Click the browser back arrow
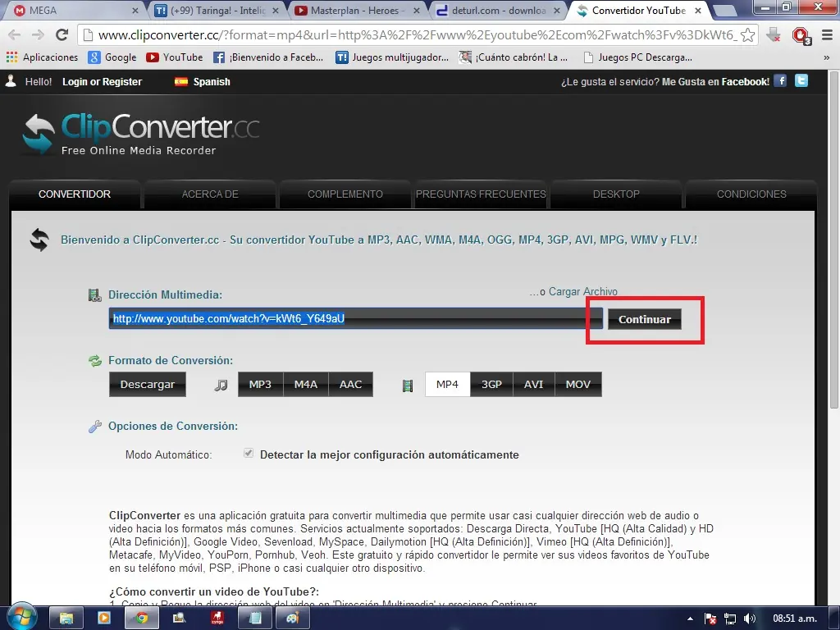The width and height of the screenshot is (840, 630). (15, 34)
